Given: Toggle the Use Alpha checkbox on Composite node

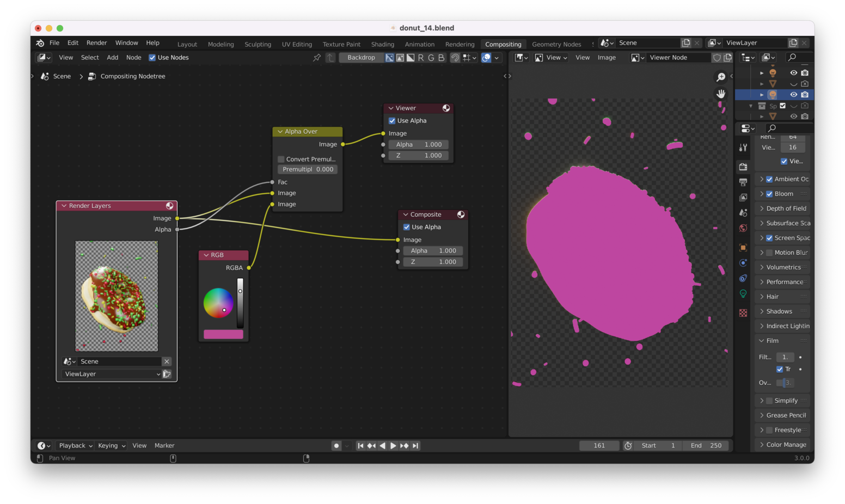Looking at the screenshot, I should pyautogui.click(x=406, y=227).
